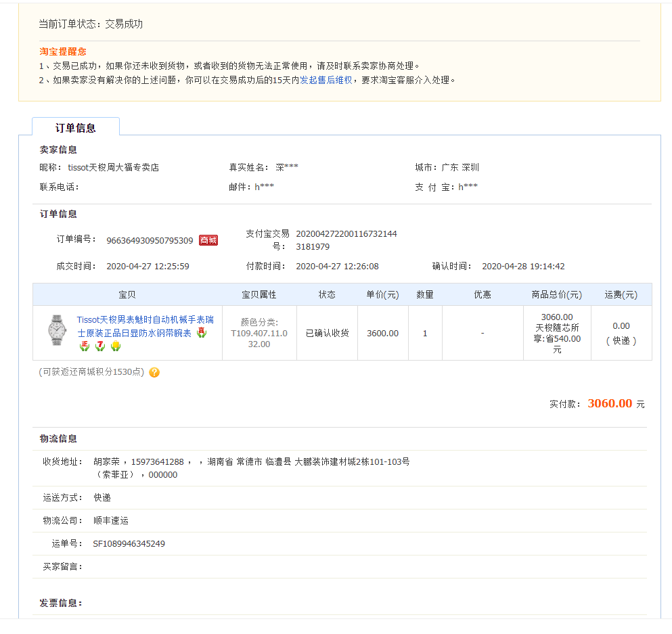The width and height of the screenshot is (672, 634).
Task: Click seller nickname tissot天梭周大福专卖店
Action: pyautogui.click(x=114, y=168)
